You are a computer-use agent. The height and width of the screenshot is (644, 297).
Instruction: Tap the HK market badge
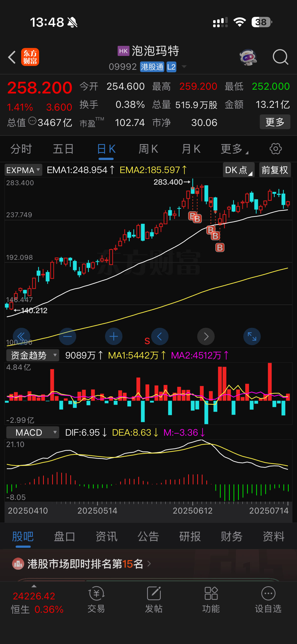pos(123,51)
